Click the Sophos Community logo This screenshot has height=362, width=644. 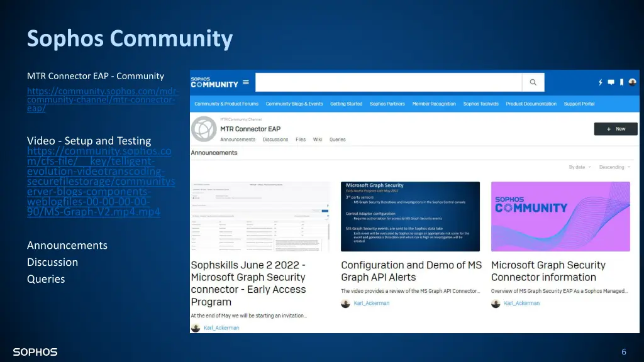[x=214, y=82]
